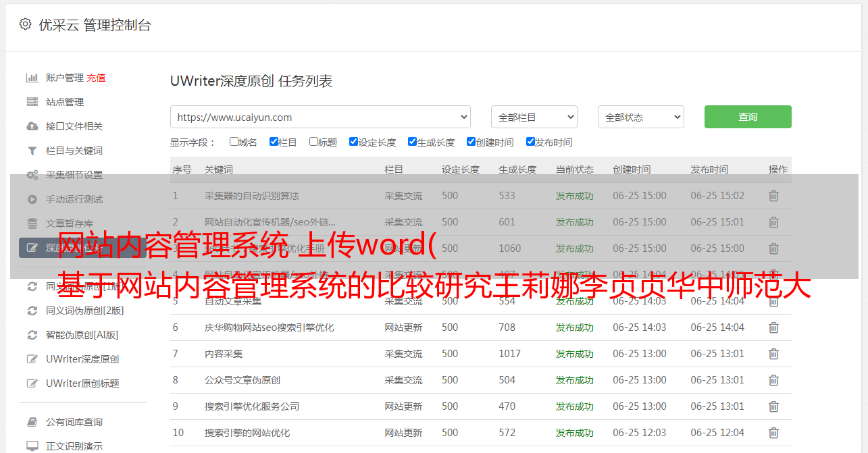This screenshot has height=453, width=868.
Task: Click the cloud upload icon for 接口文件相关
Action: [x=32, y=126]
